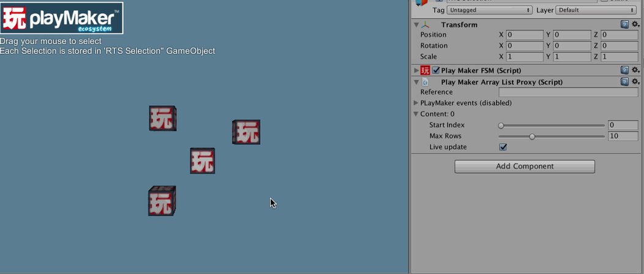Click the 'Position' property label

pos(433,35)
